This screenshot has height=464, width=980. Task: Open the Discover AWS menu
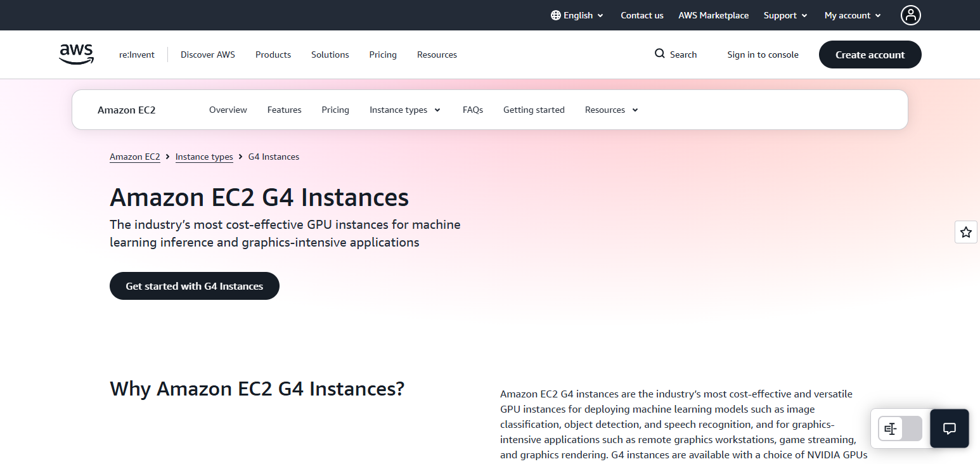208,55
